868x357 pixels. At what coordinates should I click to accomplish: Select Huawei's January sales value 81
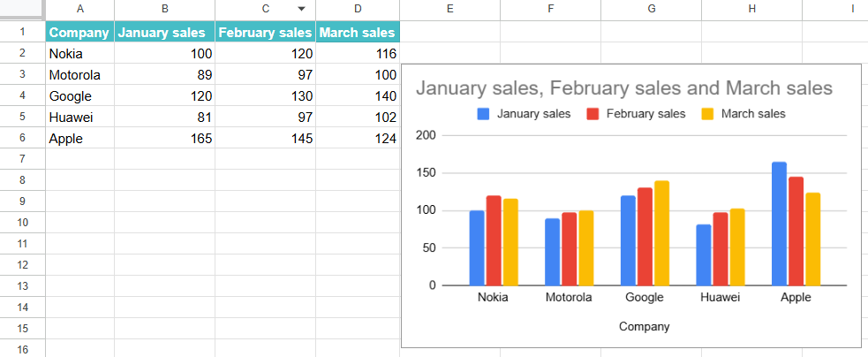pos(165,117)
